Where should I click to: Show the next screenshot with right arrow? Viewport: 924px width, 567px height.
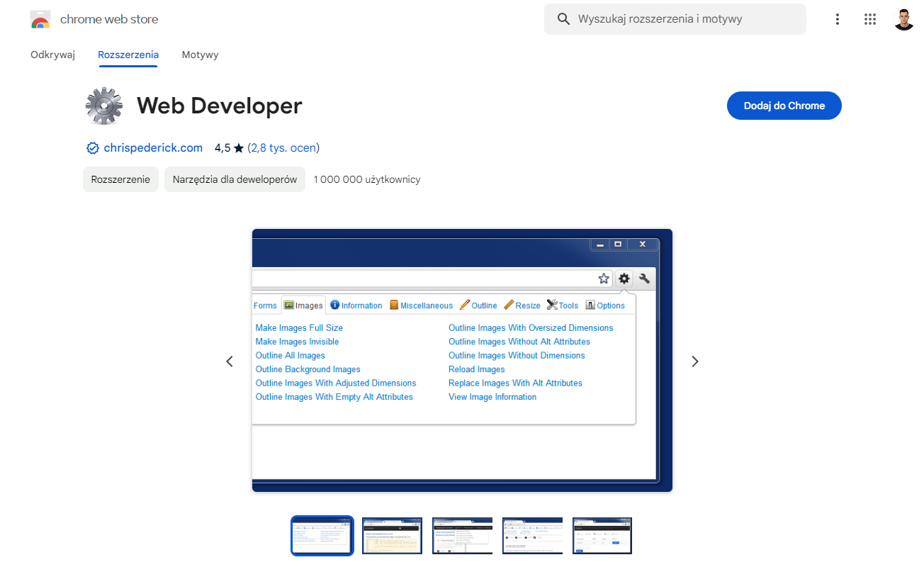click(x=695, y=361)
